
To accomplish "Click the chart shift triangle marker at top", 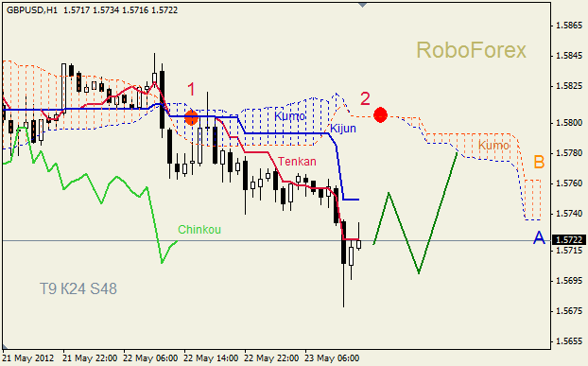I will [362, 5].
